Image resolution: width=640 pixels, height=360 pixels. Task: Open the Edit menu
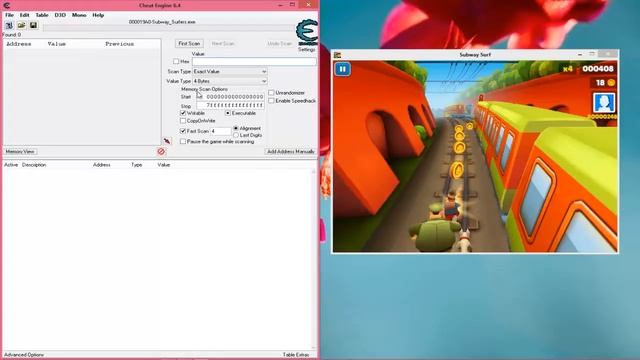24,15
